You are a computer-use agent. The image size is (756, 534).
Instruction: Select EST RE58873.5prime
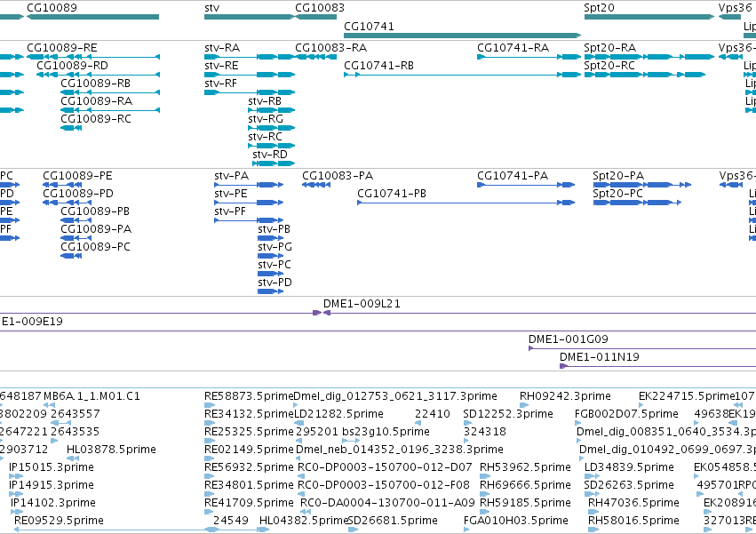(x=249, y=396)
